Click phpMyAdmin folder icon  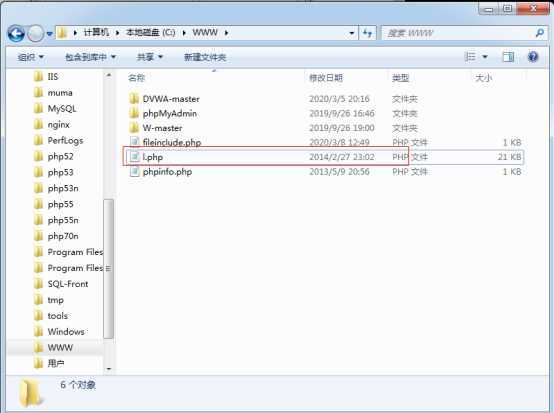[134, 113]
